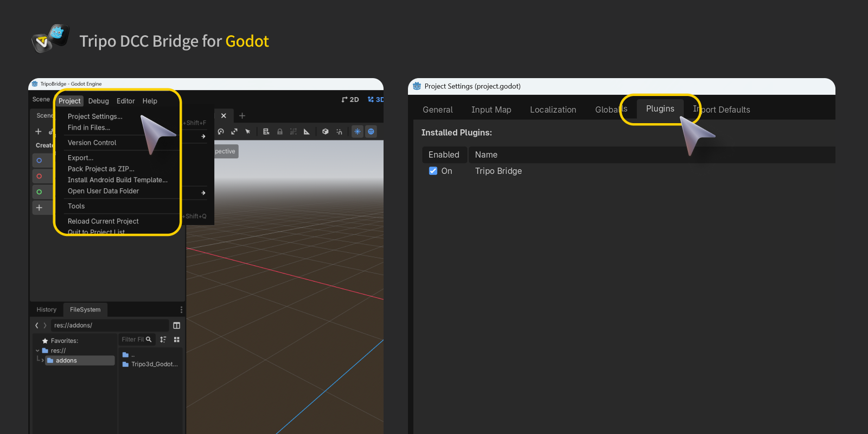The width and height of the screenshot is (868, 434).
Task: Switch FileSystem to grid thumbnail view icon
Action: pyautogui.click(x=176, y=340)
